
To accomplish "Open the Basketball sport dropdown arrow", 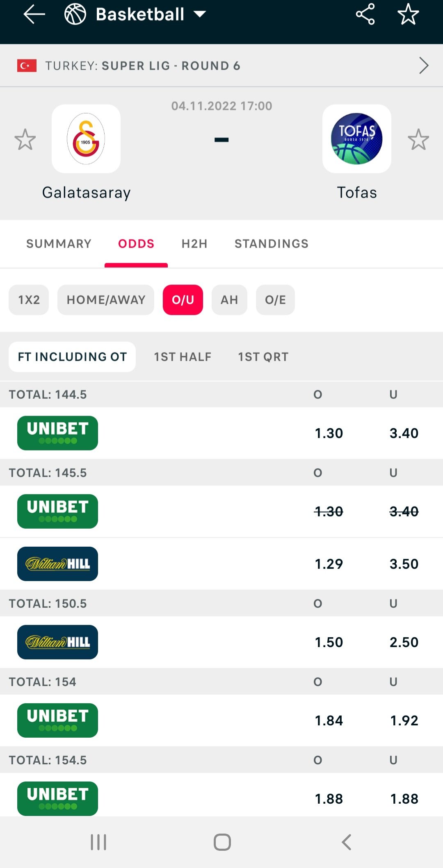I will (200, 14).
